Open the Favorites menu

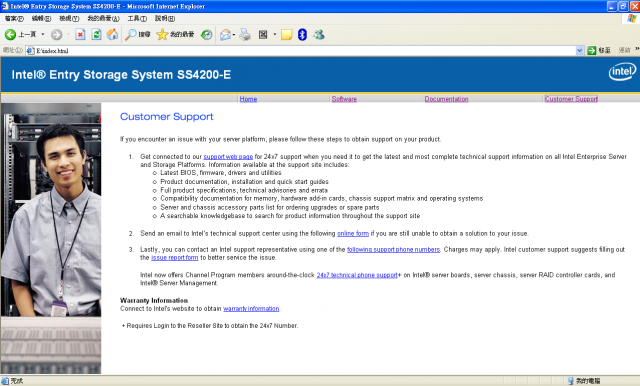[103, 18]
